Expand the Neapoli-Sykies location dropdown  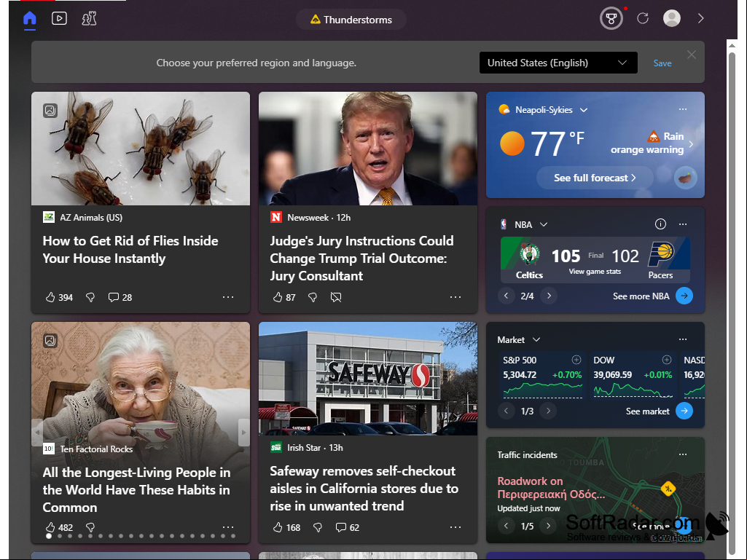pyautogui.click(x=584, y=110)
